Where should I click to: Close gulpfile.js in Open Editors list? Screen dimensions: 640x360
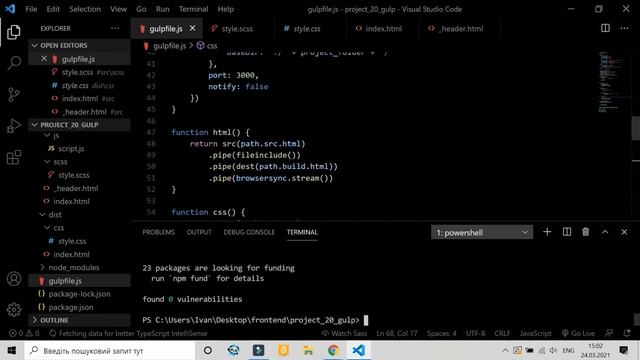tap(44, 59)
